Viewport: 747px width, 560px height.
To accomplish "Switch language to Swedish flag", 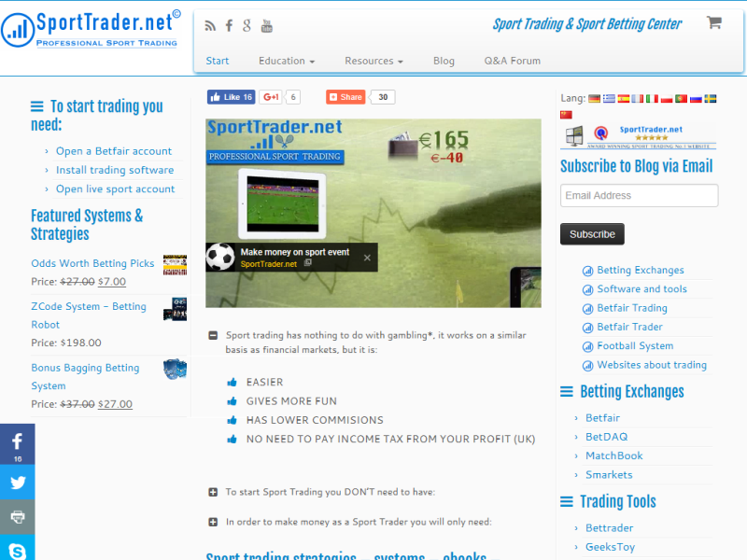I will tap(711, 99).
